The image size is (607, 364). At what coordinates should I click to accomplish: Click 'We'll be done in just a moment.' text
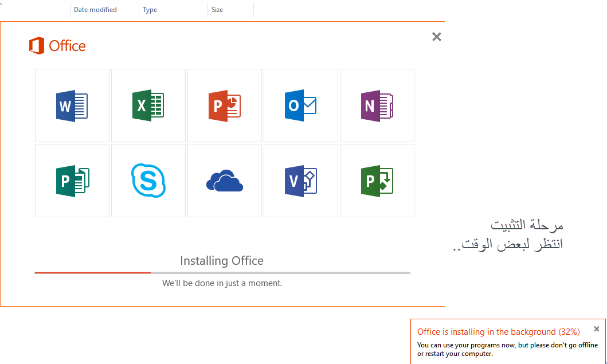(x=222, y=283)
